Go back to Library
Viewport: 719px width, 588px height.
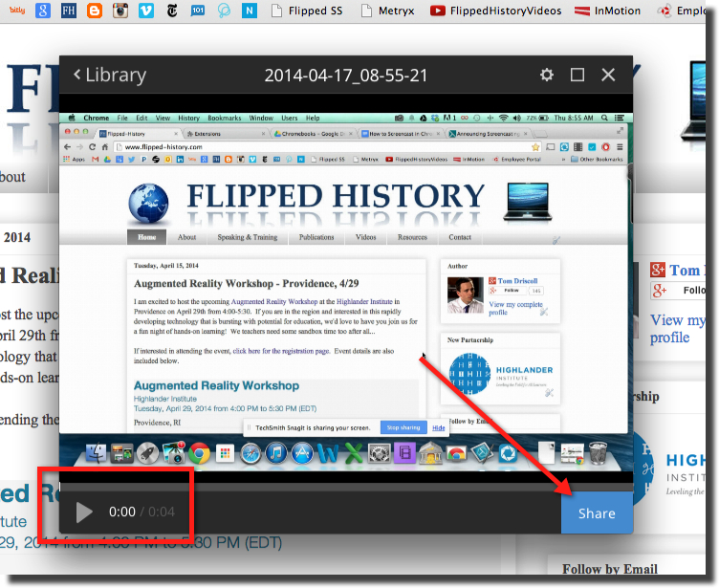point(110,76)
